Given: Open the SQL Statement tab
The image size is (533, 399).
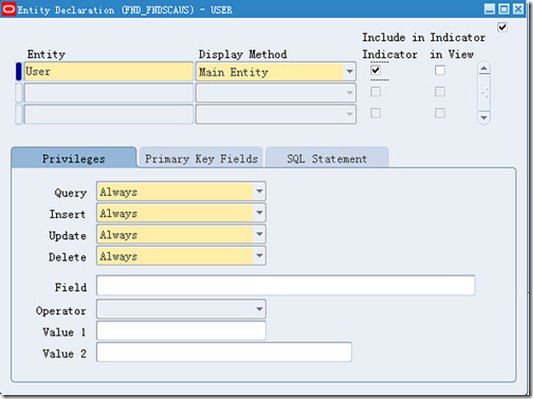Looking at the screenshot, I should (327, 158).
